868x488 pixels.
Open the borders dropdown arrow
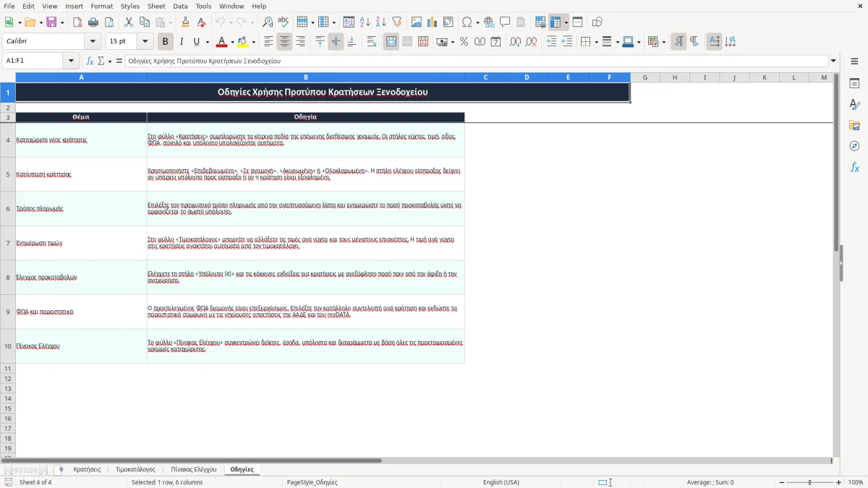[x=595, y=42]
